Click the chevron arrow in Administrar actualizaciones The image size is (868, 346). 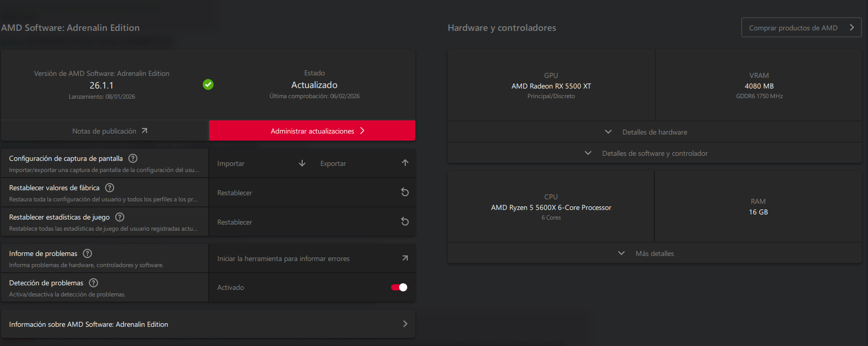(x=362, y=131)
